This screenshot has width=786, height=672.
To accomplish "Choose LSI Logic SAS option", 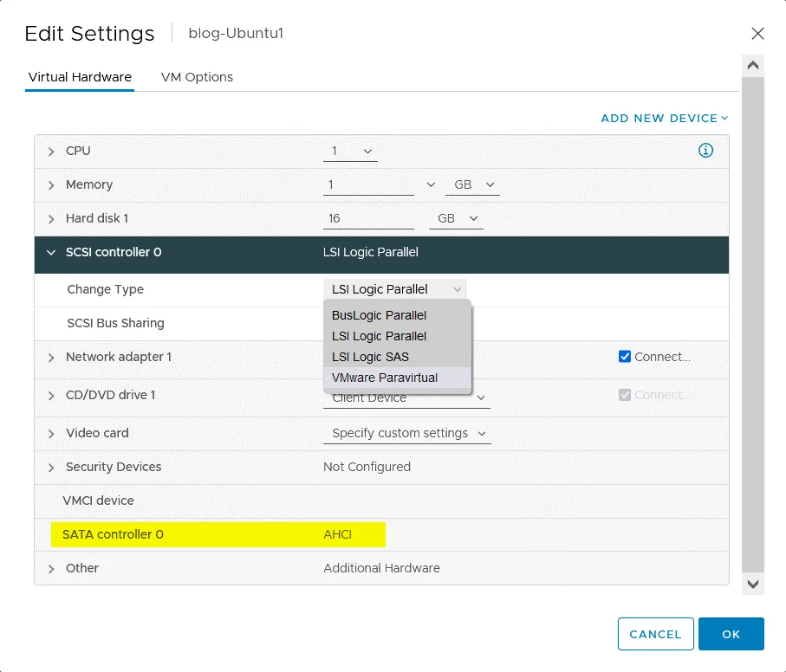I will coord(370,357).
